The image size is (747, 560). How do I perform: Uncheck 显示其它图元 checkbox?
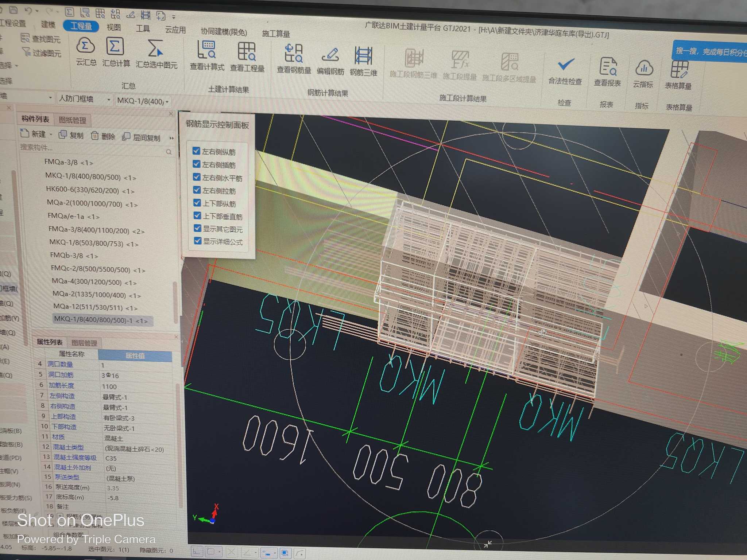pyautogui.click(x=197, y=228)
